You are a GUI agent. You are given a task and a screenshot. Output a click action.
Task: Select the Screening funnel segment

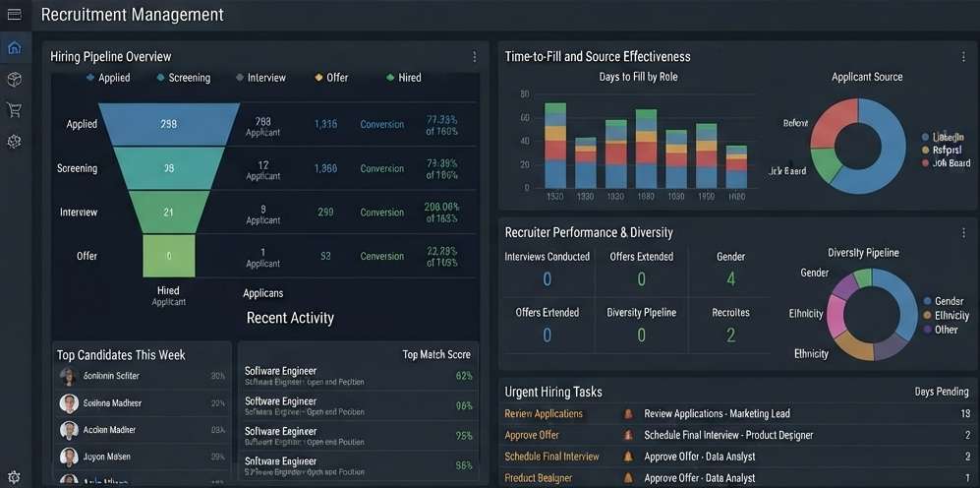169,168
